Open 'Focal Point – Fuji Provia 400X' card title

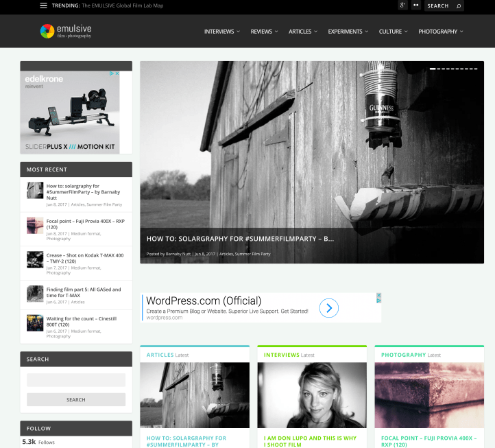coord(428,441)
